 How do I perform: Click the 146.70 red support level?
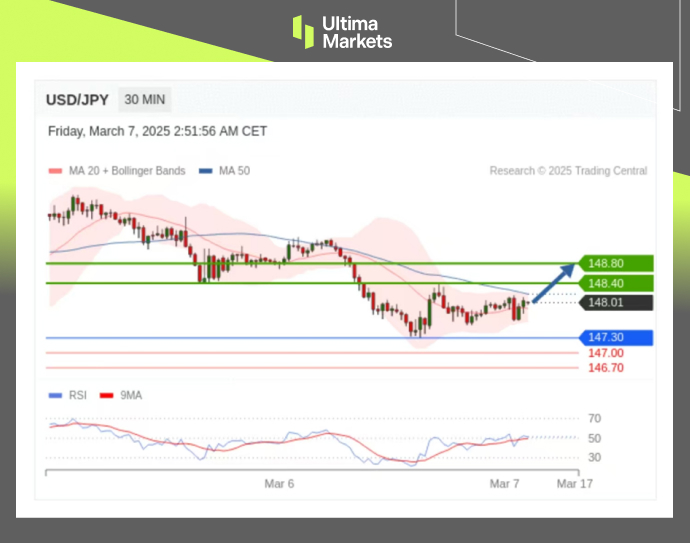pyautogui.click(x=605, y=368)
